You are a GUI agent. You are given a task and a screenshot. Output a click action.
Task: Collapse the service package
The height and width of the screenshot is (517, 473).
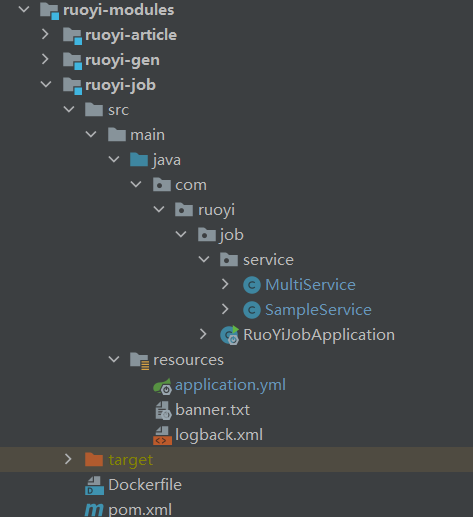pos(204,259)
